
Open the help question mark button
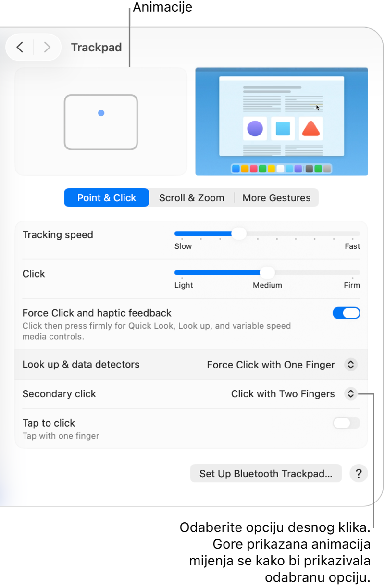click(x=359, y=474)
